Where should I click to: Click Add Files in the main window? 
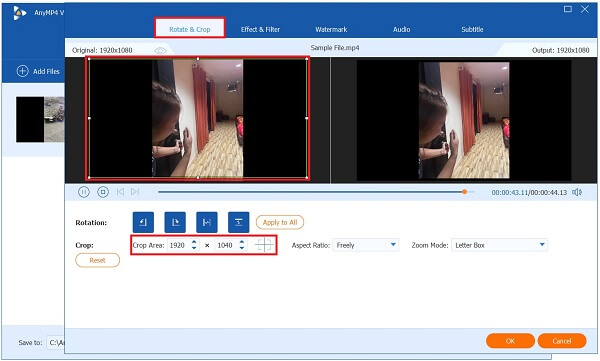38,71
